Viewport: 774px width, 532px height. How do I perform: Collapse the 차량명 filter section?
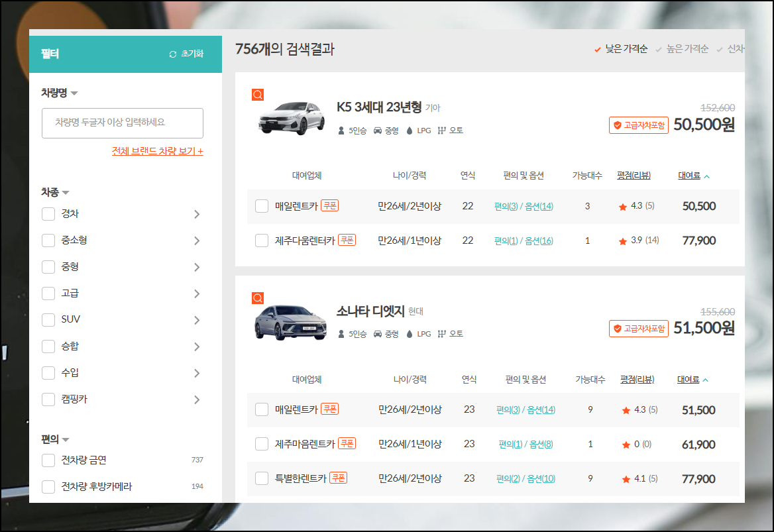tap(59, 93)
